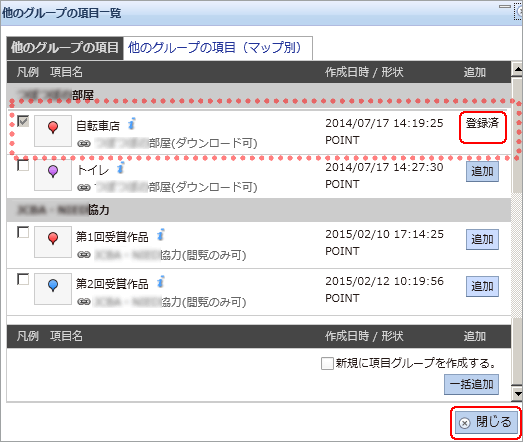Select the 第2回受賞作品 checkbox
Image resolution: width=523 pixels, height=442 pixels.
[x=23, y=279]
